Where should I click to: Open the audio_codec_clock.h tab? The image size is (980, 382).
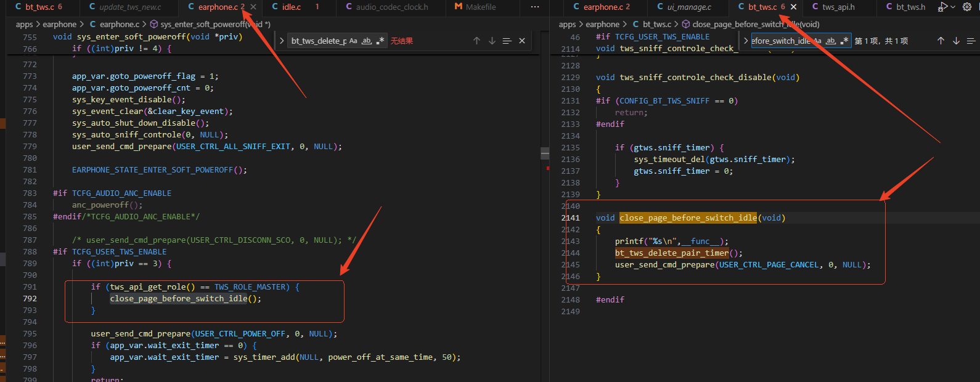[391, 7]
